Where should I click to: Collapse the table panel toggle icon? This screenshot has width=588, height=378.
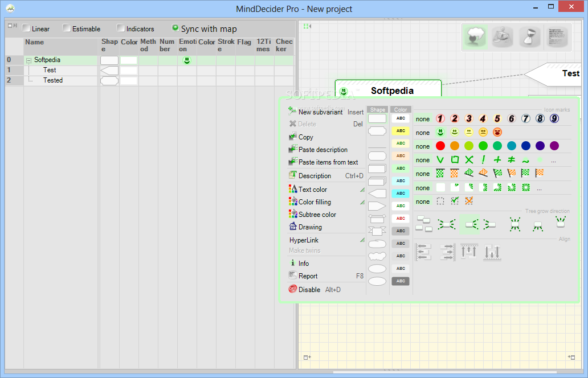[x=13, y=26]
